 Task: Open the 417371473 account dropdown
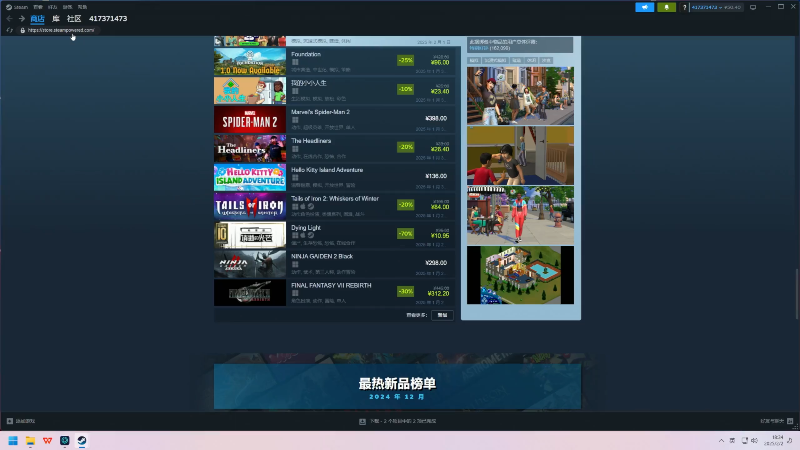pos(716,7)
